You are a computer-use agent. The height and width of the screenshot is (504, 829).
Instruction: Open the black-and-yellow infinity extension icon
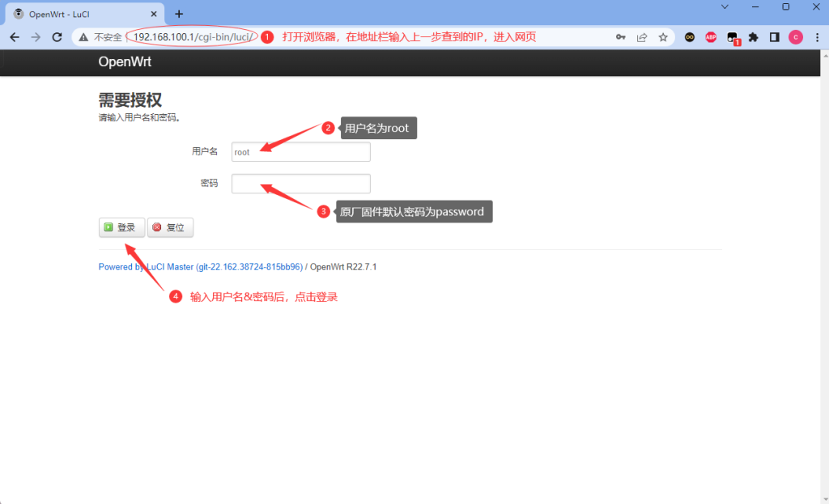(690, 37)
